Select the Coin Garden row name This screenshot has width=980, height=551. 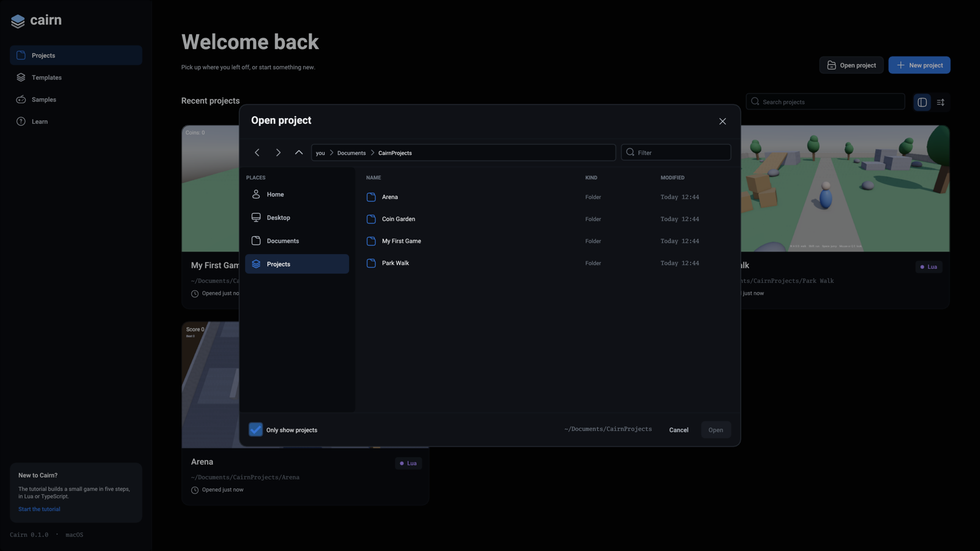pos(399,219)
